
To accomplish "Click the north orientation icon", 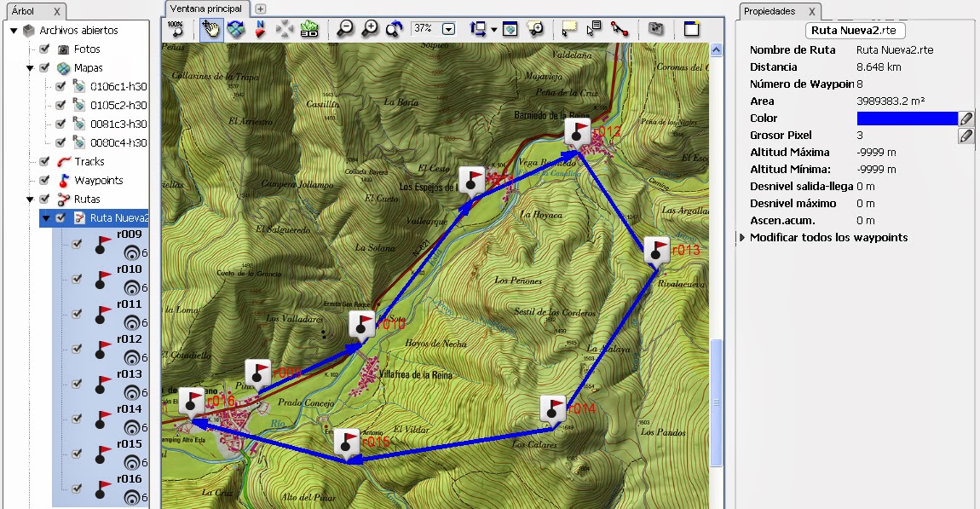I will tap(260, 28).
